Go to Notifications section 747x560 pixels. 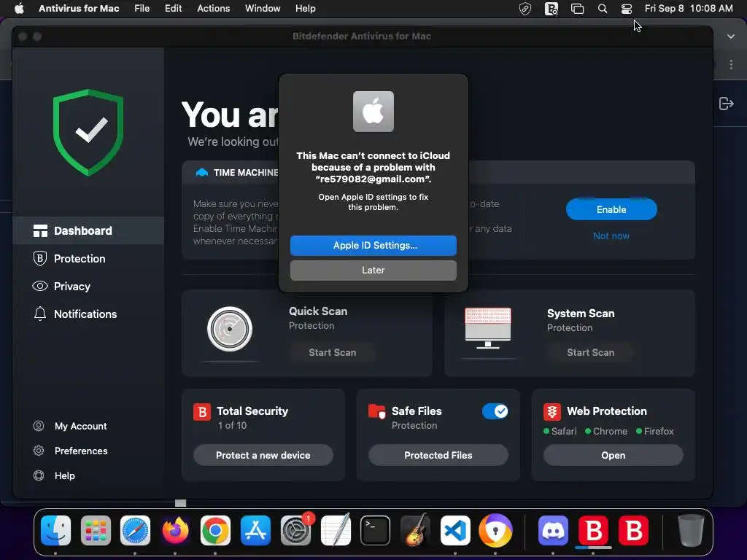(88, 314)
